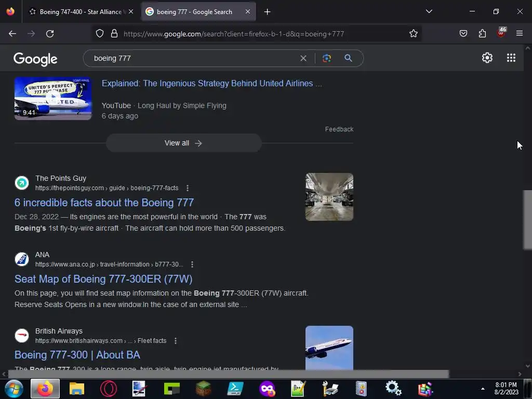Play the United Airlines 777 video thumbnail
This screenshot has width=532, height=399.
[x=53, y=98]
